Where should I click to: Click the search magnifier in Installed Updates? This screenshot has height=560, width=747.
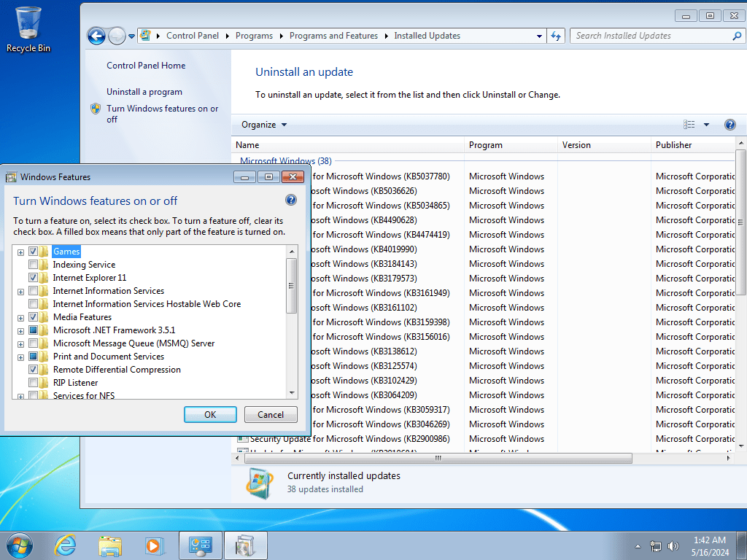coord(737,36)
